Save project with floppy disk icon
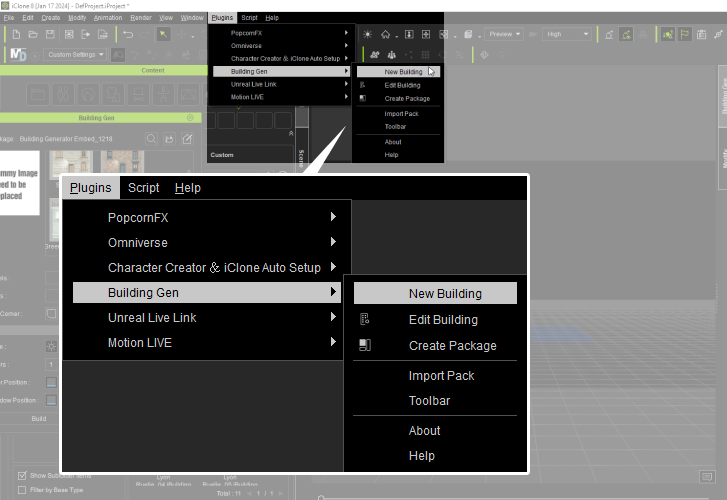 50,34
